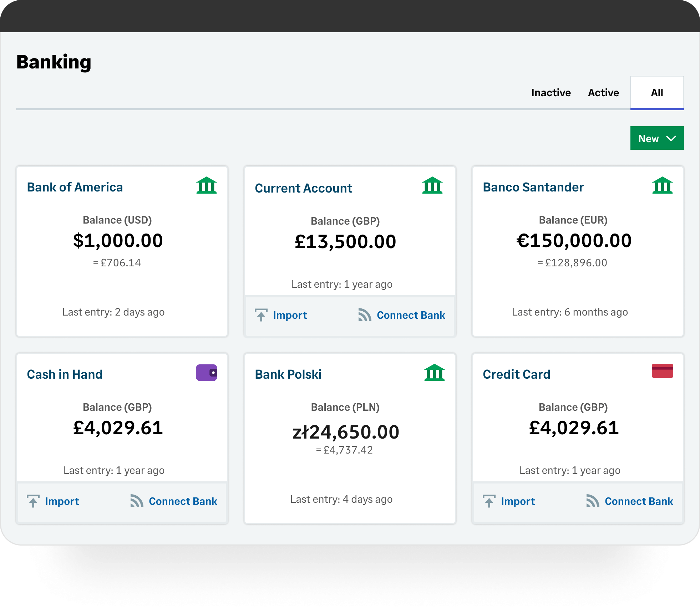Click the bank building icon on Bank Polski card
The width and height of the screenshot is (700, 614).
tap(434, 373)
